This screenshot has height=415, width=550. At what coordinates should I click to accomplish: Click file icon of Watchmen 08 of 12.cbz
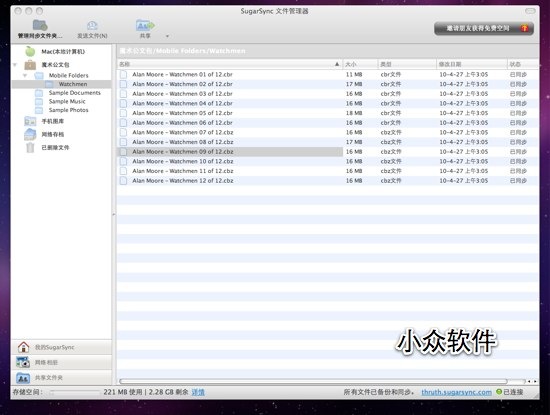[123, 142]
